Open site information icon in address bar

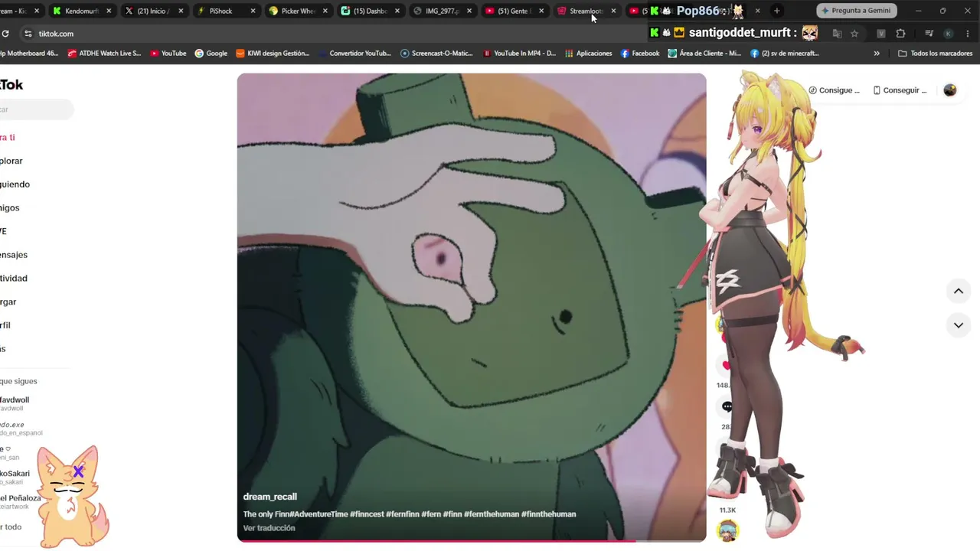[x=28, y=34]
